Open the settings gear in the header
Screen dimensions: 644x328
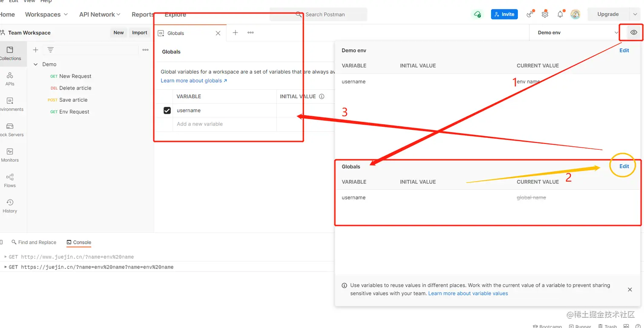point(545,14)
